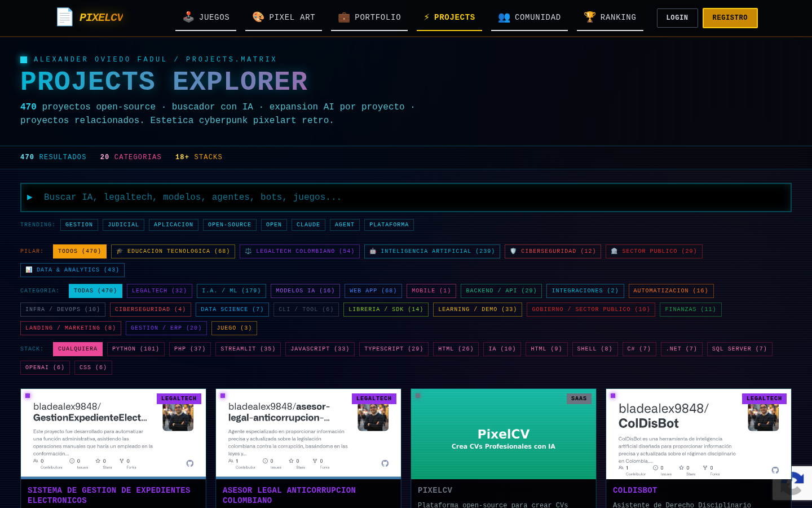This screenshot has width=812, height=508.
Task: Select the CUALQUIERA stack filter
Action: [x=78, y=349]
